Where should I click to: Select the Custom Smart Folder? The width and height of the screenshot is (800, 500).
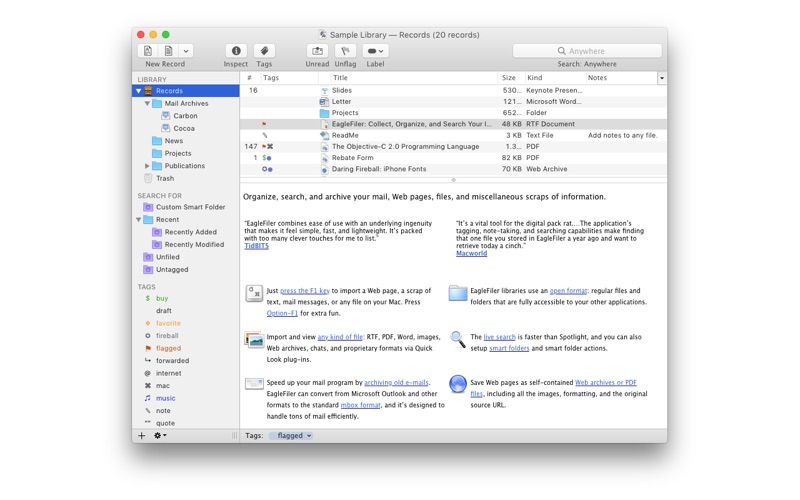pos(190,207)
